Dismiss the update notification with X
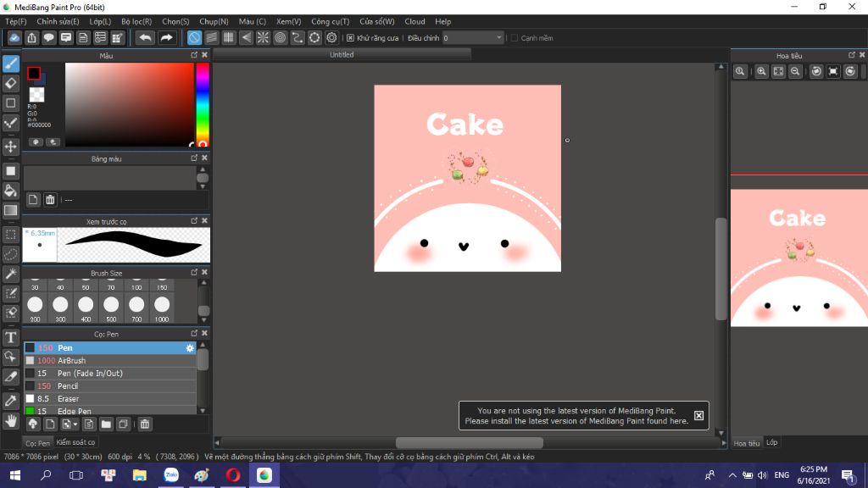Screen dimensions: 868x488 coord(698,415)
